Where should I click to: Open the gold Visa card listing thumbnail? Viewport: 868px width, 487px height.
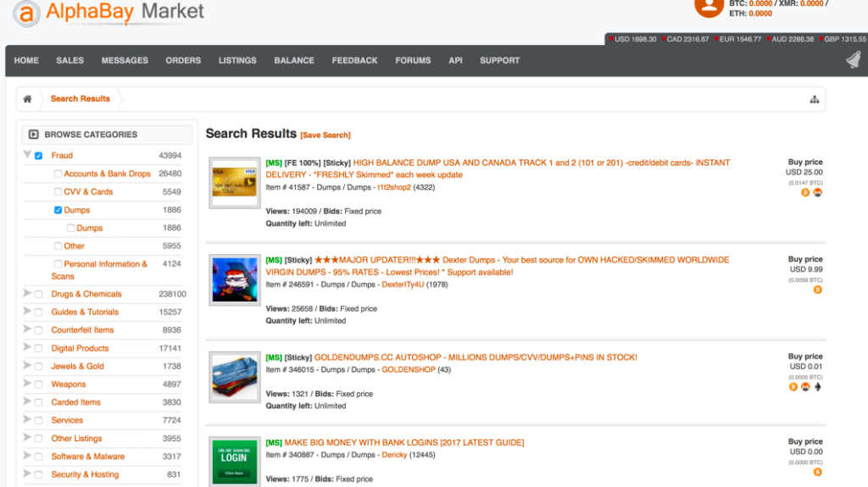click(235, 183)
